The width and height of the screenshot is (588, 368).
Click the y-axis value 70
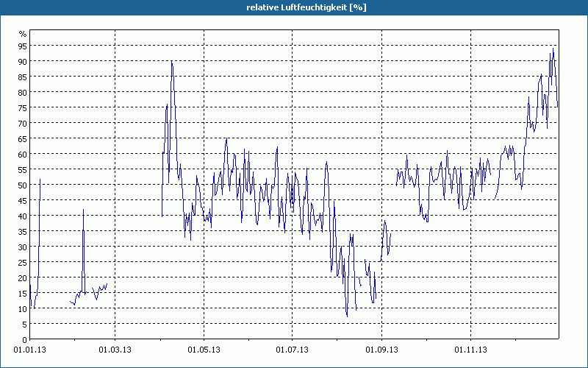pos(23,124)
